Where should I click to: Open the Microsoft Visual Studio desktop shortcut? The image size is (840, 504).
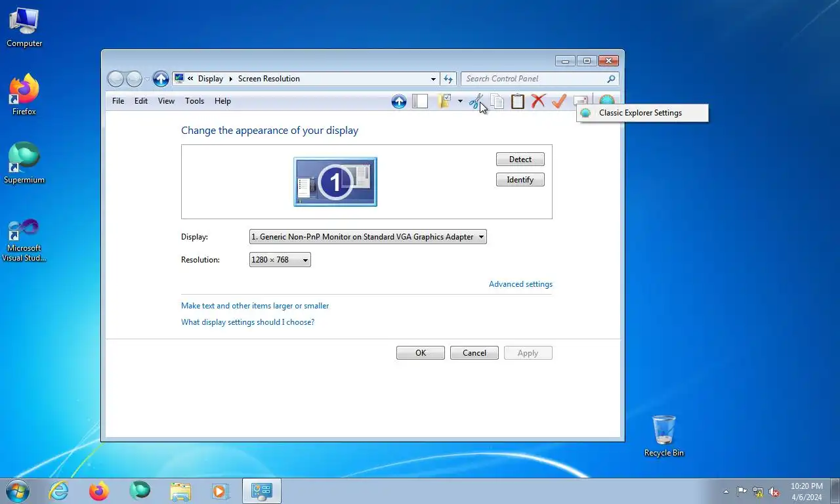(x=24, y=240)
